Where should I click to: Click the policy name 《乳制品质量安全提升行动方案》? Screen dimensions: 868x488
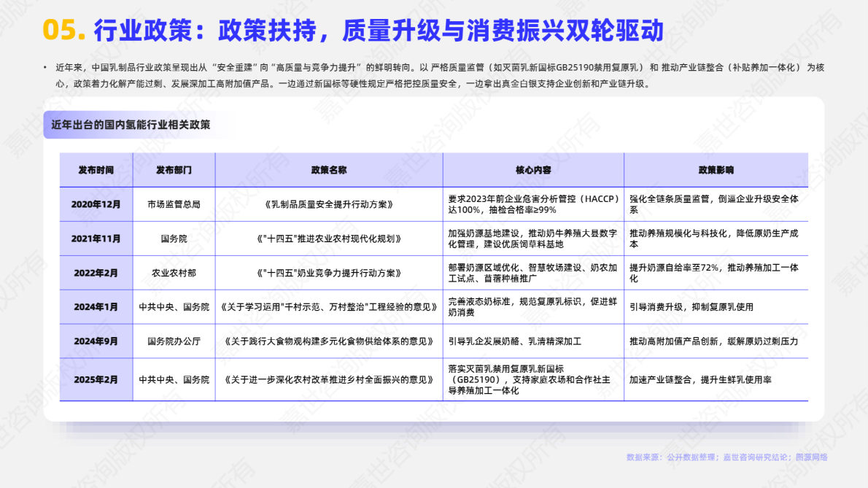[328, 205]
